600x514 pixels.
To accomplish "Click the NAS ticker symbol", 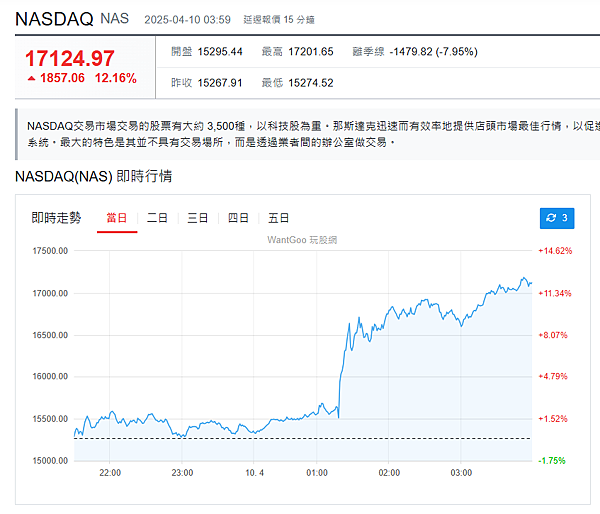I will tap(115, 18).
